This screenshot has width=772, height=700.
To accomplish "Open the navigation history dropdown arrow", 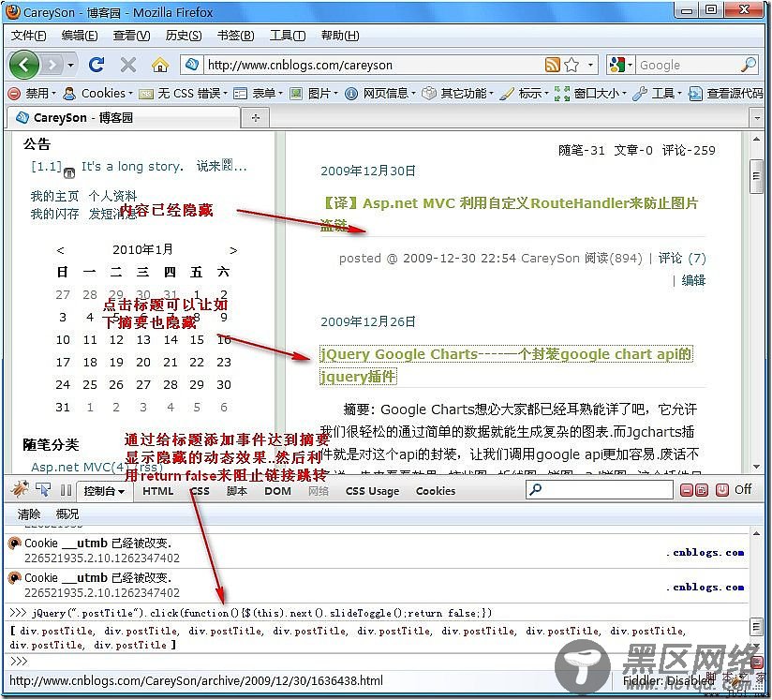I will pyautogui.click(x=70, y=65).
